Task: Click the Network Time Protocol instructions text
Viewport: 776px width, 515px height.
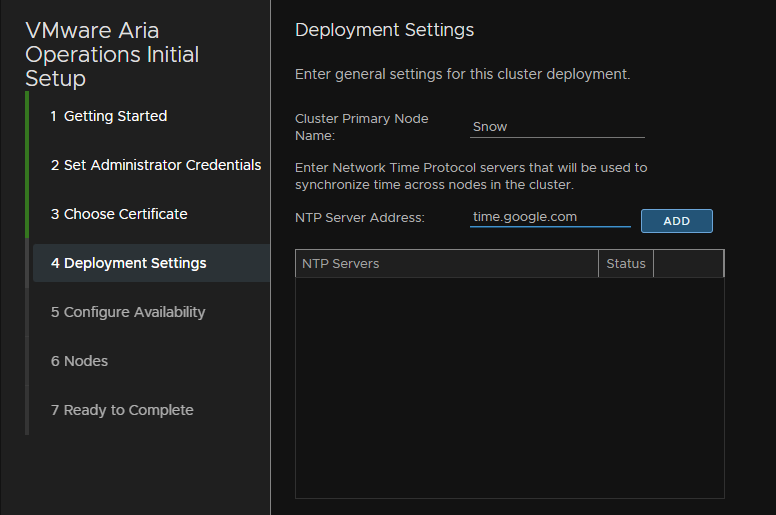Action: coord(471,176)
